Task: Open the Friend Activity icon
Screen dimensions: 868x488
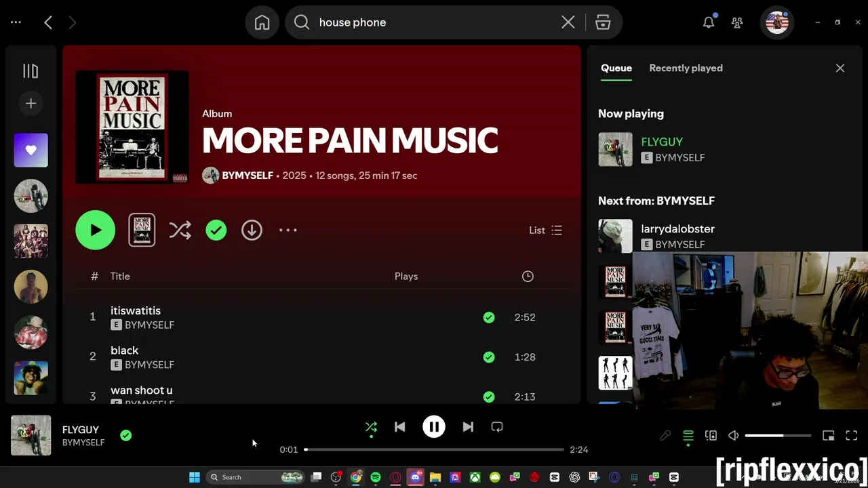Action: (x=737, y=22)
